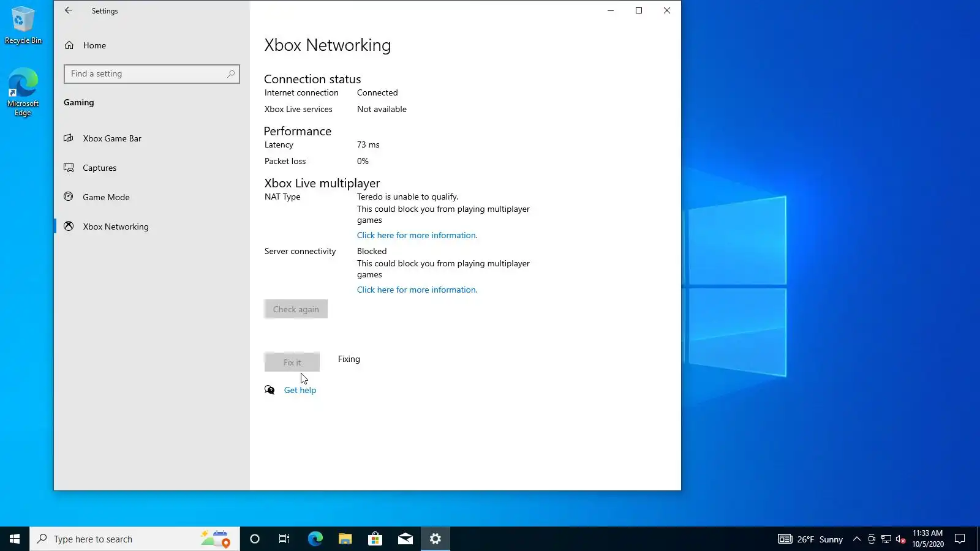The height and width of the screenshot is (551, 980).
Task: Open Task View on the taskbar
Action: click(x=284, y=539)
